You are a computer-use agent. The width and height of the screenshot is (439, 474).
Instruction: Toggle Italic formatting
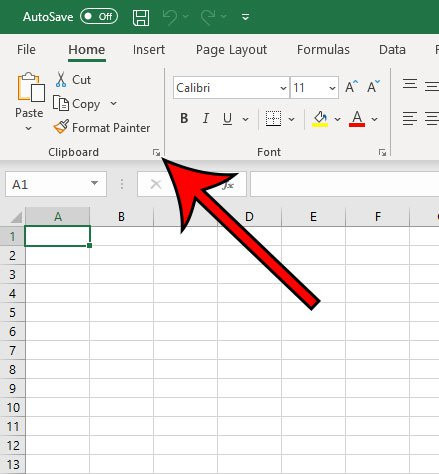coord(206,118)
